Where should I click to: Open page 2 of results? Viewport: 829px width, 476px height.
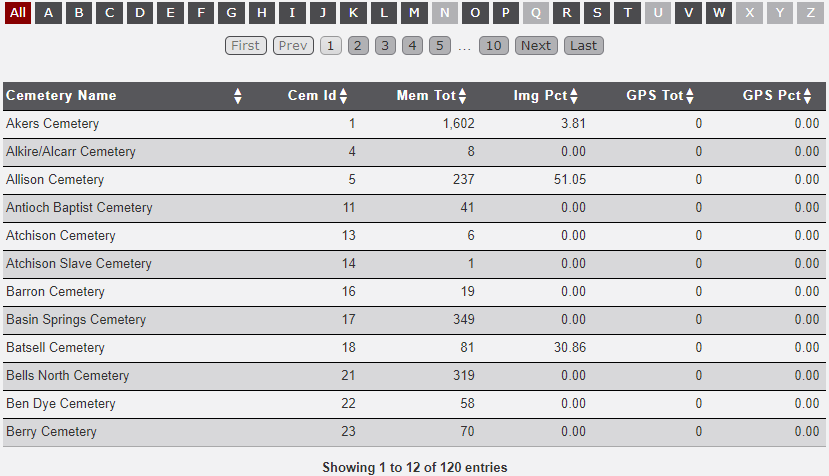pos(359,46)
